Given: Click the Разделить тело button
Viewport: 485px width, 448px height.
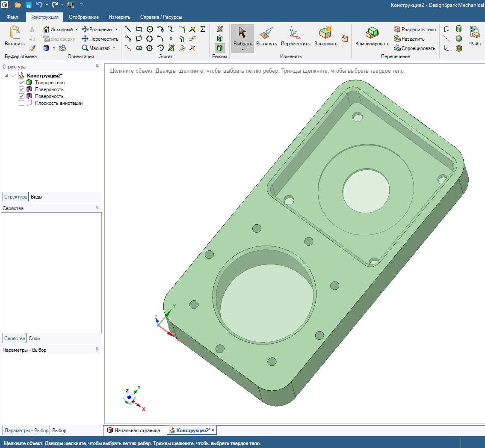Looking at the screenshot, I should pyautogui.click(x=415, y=30).
